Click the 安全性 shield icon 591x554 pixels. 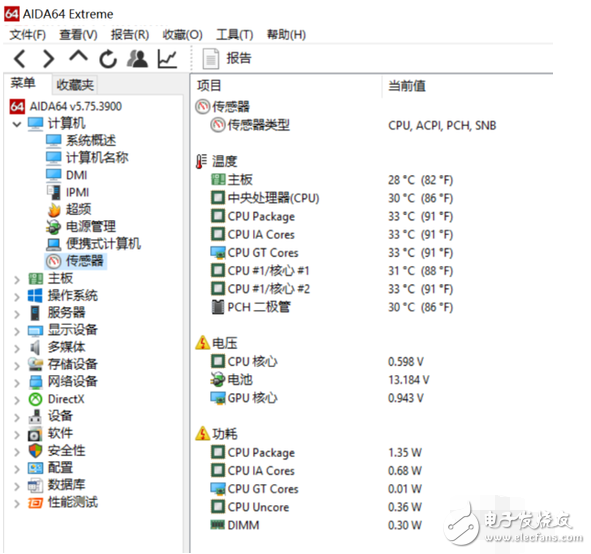point(35,451)
